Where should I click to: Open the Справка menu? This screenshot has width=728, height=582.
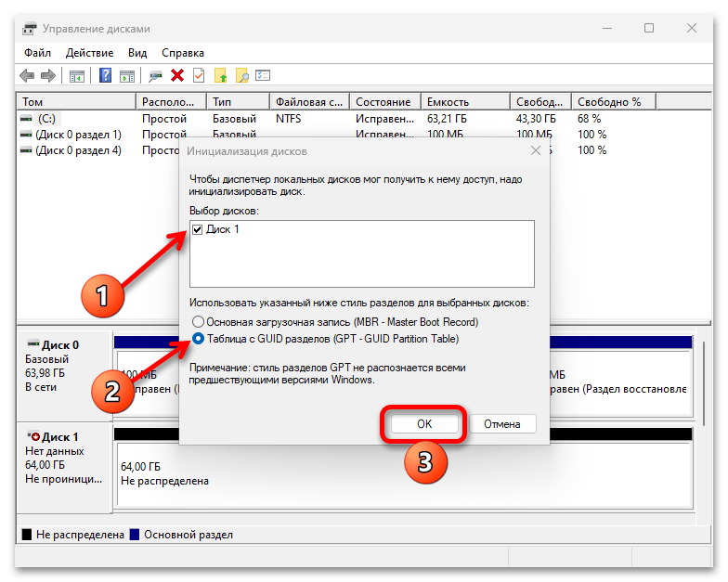coord(183,53)
